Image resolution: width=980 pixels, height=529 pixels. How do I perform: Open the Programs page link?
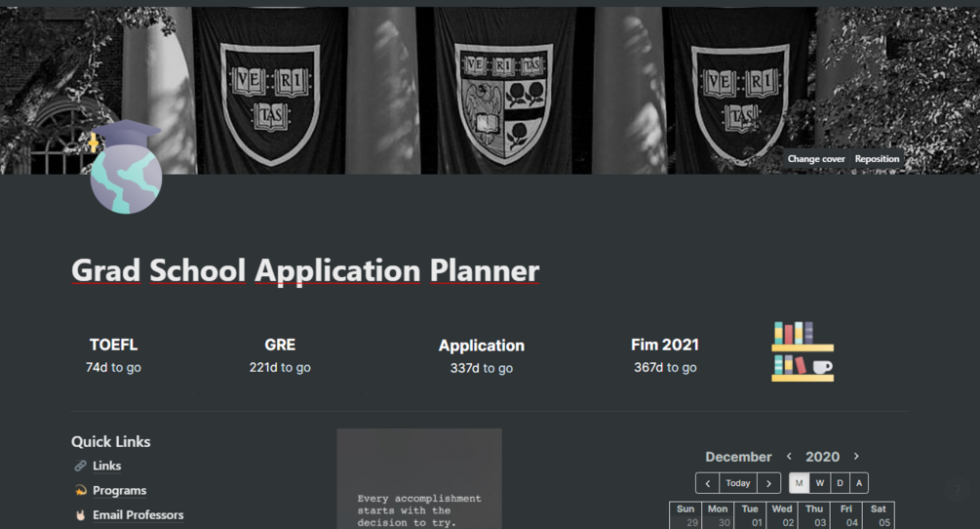pyautogui.click(x=119, y=490)
